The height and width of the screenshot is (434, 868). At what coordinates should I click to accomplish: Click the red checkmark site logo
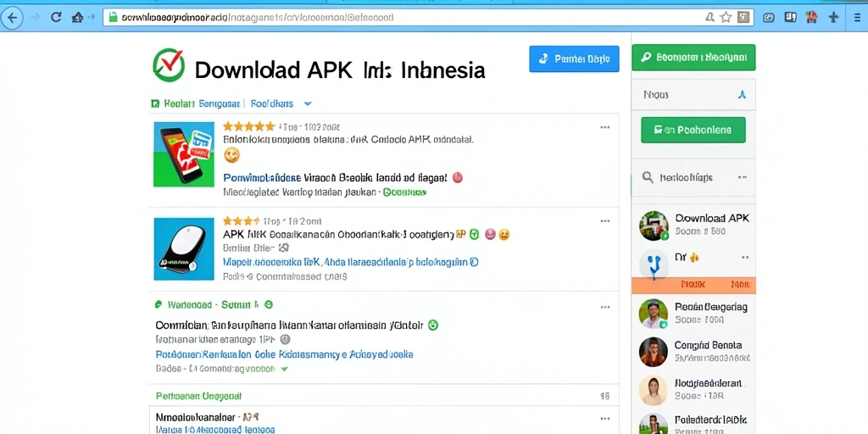pyautogui.click(x=169, y=64)
